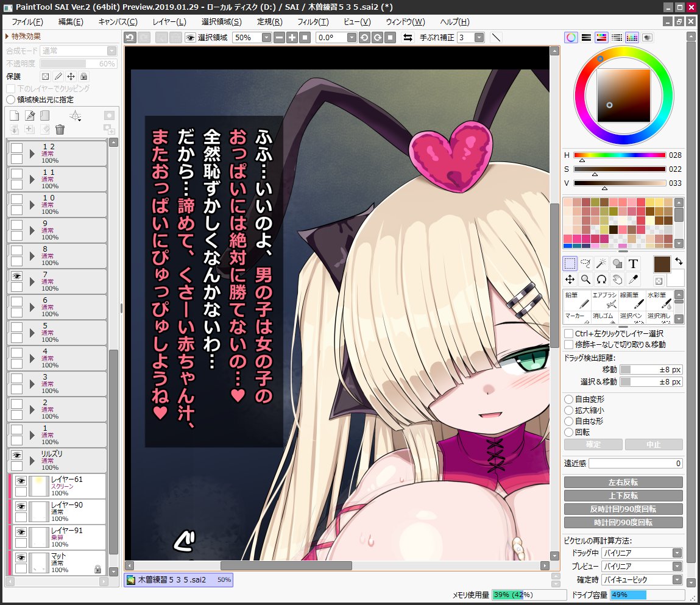This screenshot has width=700, height=605.
Task: Rotate canvas counterclockwise icon
Action: point(364,38)
